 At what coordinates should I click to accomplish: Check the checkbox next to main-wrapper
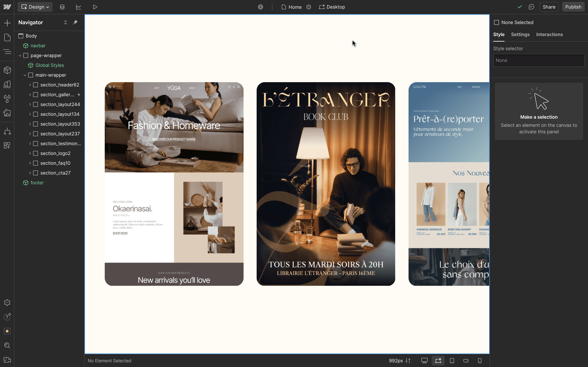click(x=31, y=75)
